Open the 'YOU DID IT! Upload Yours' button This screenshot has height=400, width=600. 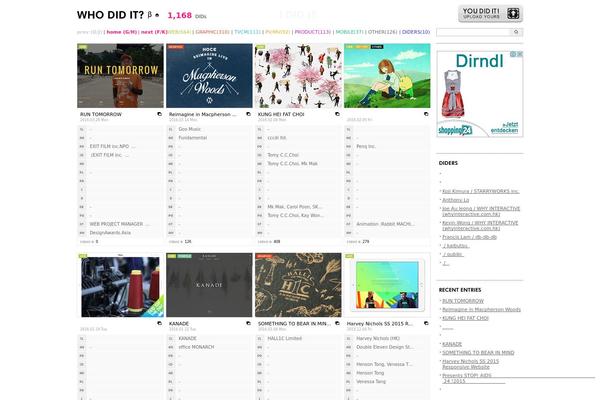tap(490, 14)
